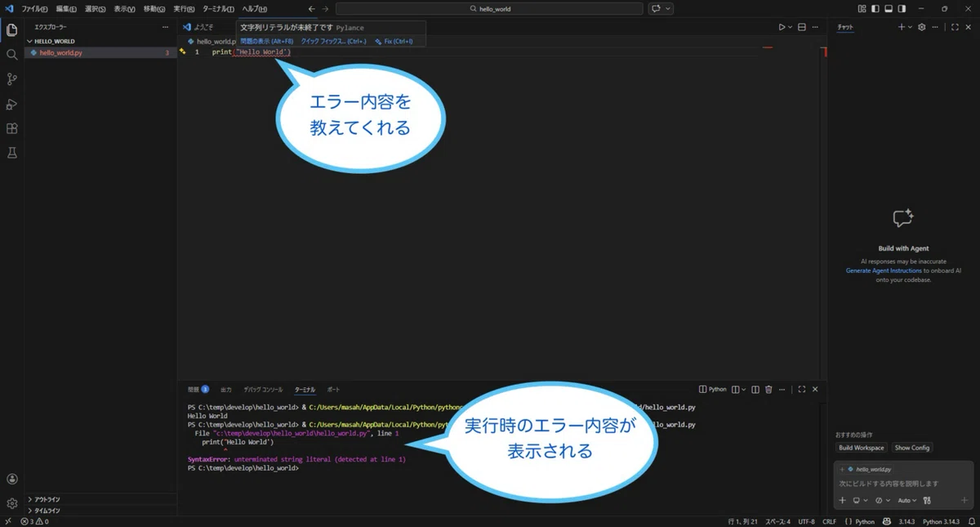Click 問題の表示 link in hover popup
Image resolution: width=980 pixels, height=527 pixels.
coord(266,41)
